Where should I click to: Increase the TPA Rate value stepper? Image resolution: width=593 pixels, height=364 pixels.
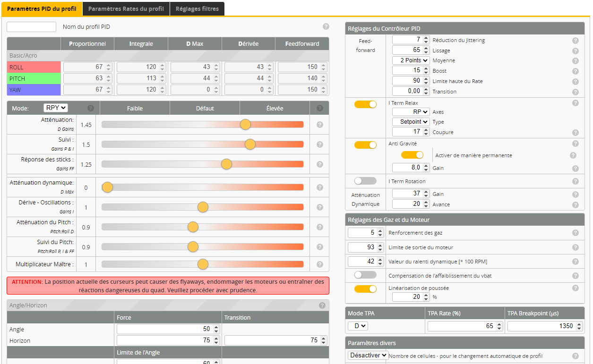point(499,324)
